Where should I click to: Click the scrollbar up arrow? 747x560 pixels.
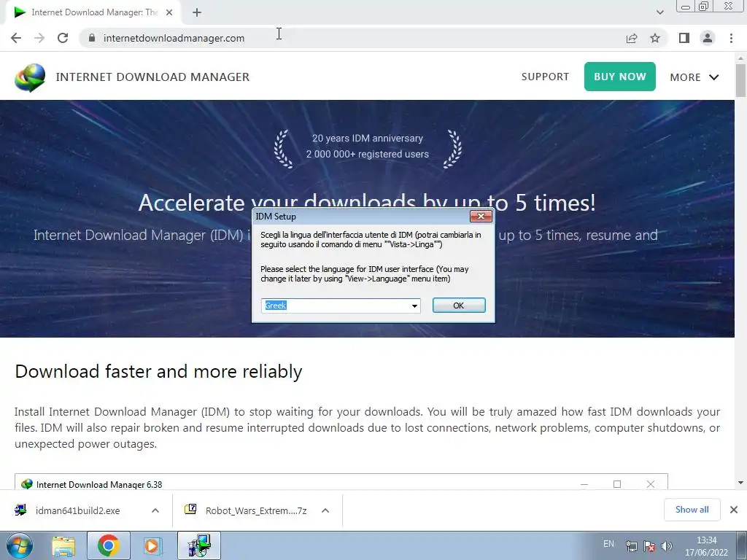[x=740, y=58]
